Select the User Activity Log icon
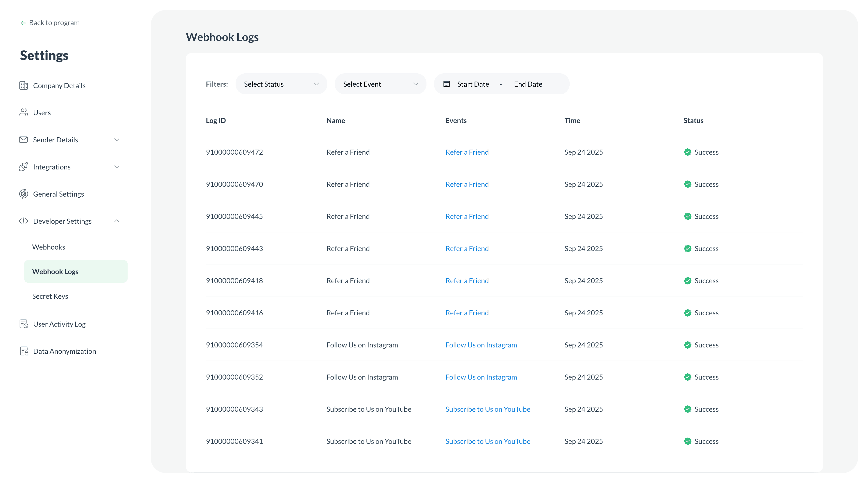This screenshot has width=868, height=483. coord(23,324)
